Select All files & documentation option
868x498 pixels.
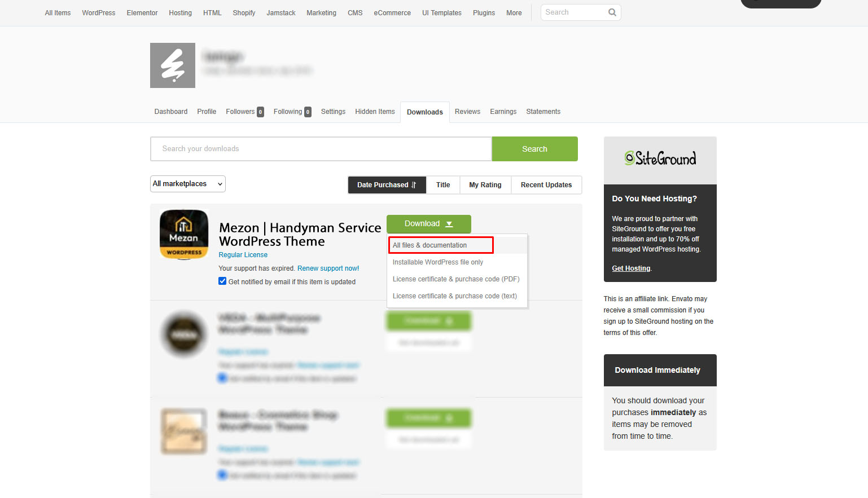tap(429, 245)
